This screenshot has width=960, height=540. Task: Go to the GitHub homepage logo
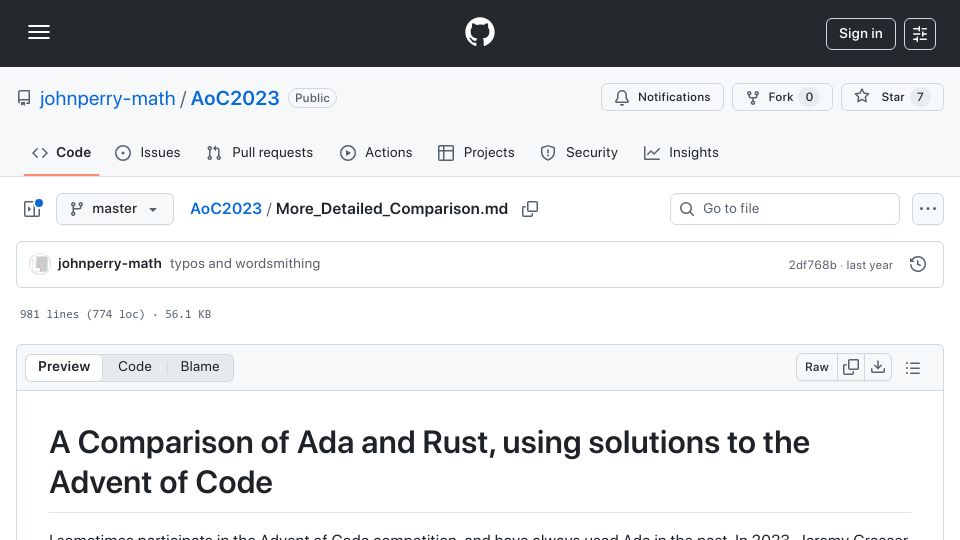479,32
